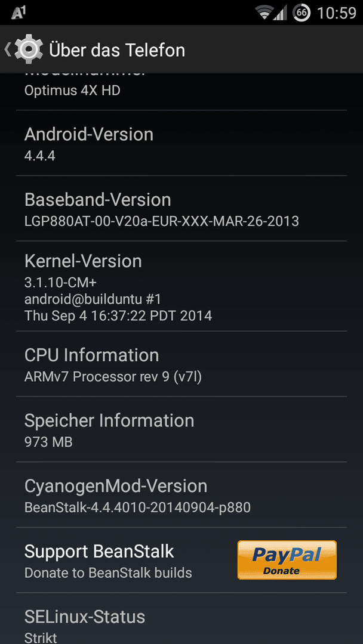Tap the A1 carrier icon in status bar

tap(19, 13)
